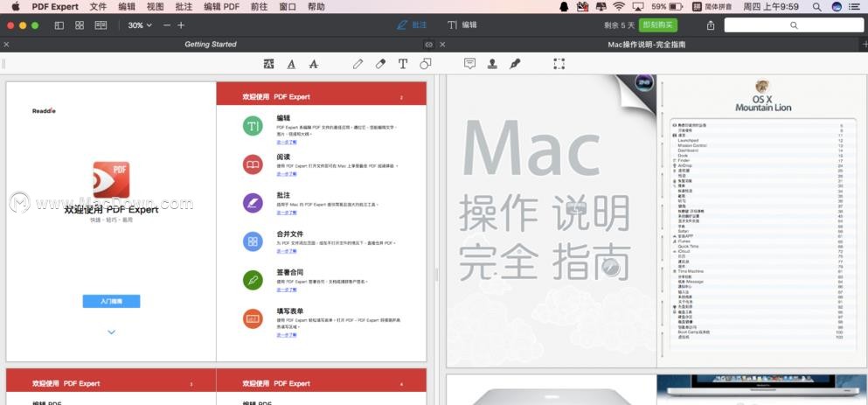
Task: Click 进一步了解 link under 批注
Action: tap(287, 213)
